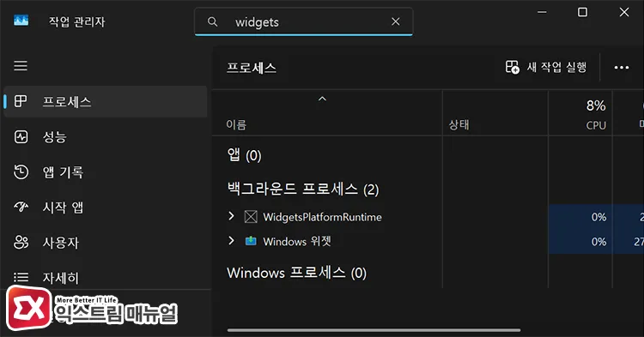Screen dimensions: 644x337
Task: Select the WidgetsPlatformRuntime row
Action: tap(428, 217)
